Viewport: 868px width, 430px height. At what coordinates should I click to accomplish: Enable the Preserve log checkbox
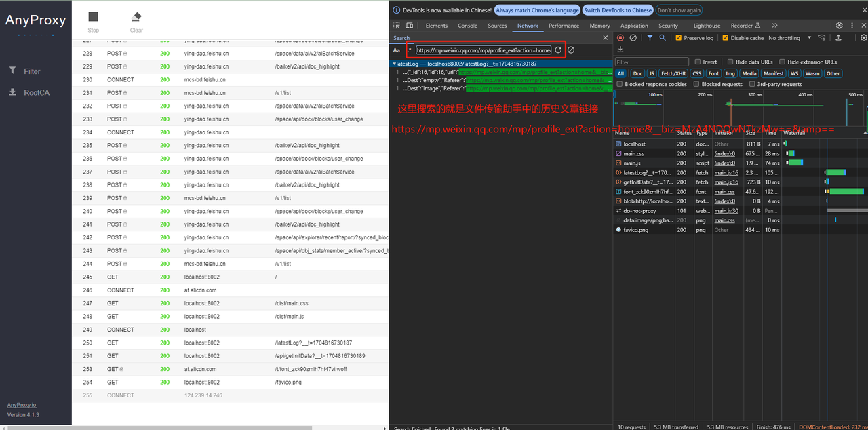[679, 38]
